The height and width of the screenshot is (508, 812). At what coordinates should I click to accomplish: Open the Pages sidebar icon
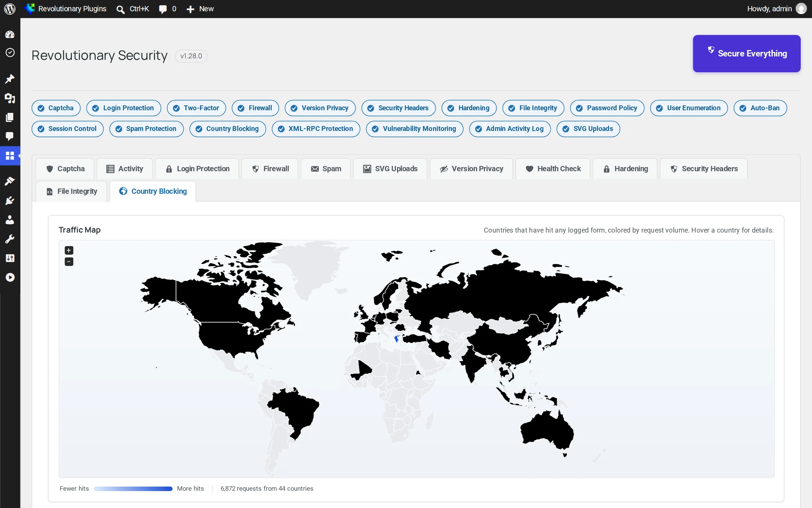(10, 117)
